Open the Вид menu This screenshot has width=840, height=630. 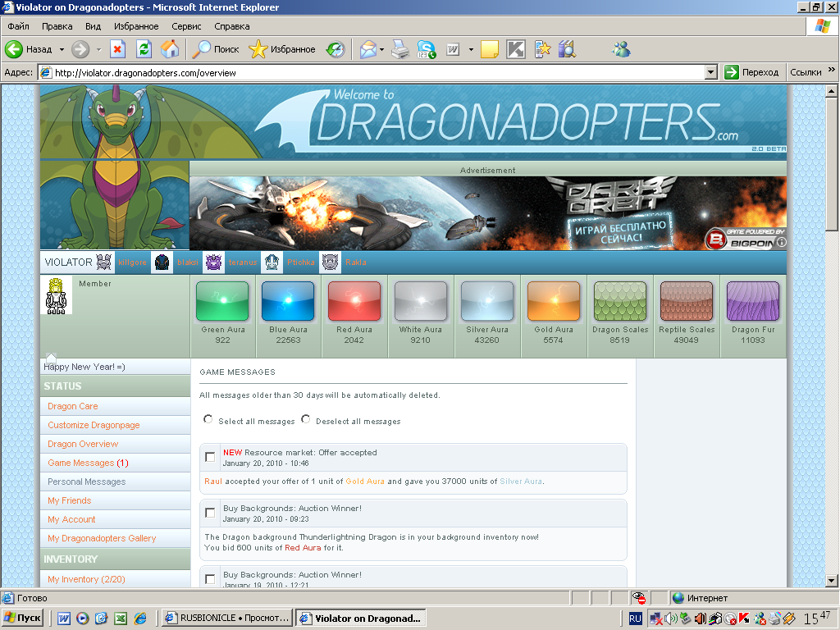tap(93, 26)
